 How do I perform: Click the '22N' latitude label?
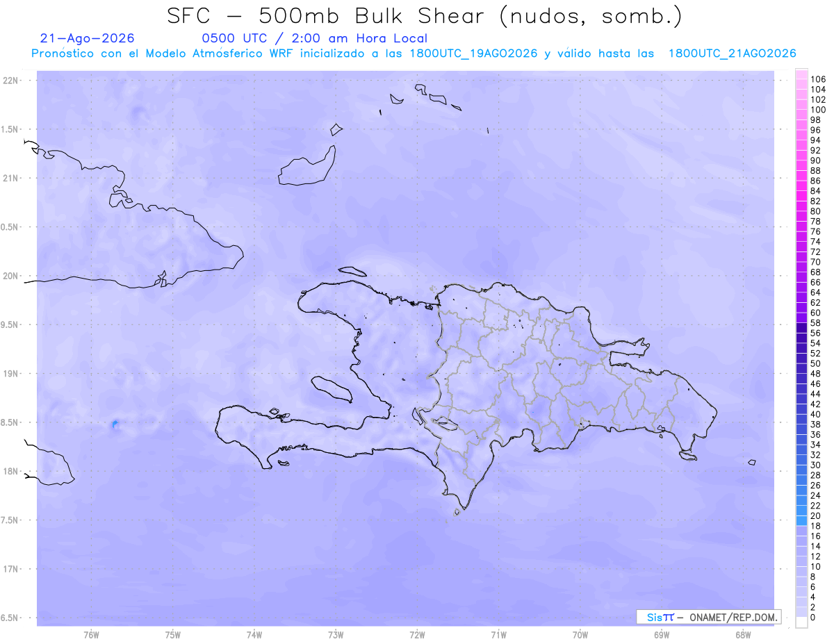[x=10, y=81]
